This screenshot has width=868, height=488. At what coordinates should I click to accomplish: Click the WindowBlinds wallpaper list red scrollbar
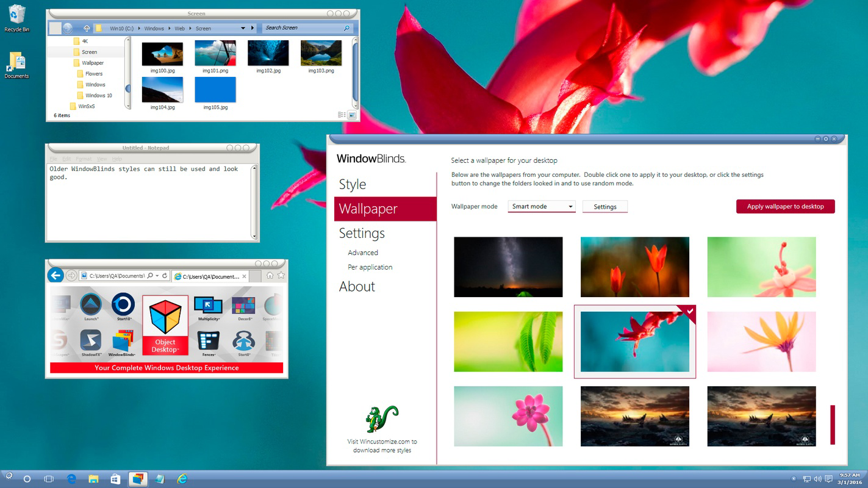(833, 425)
